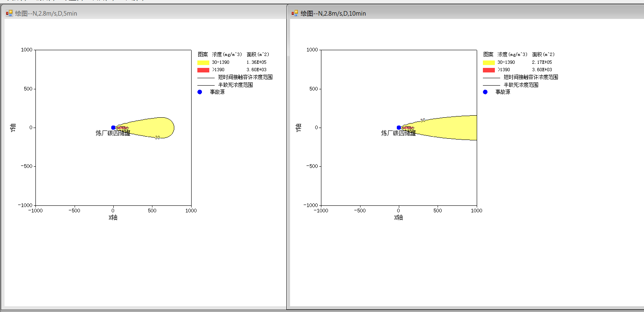Click 浓度(mg/m^3) header in 10min legend

point(512,54)
